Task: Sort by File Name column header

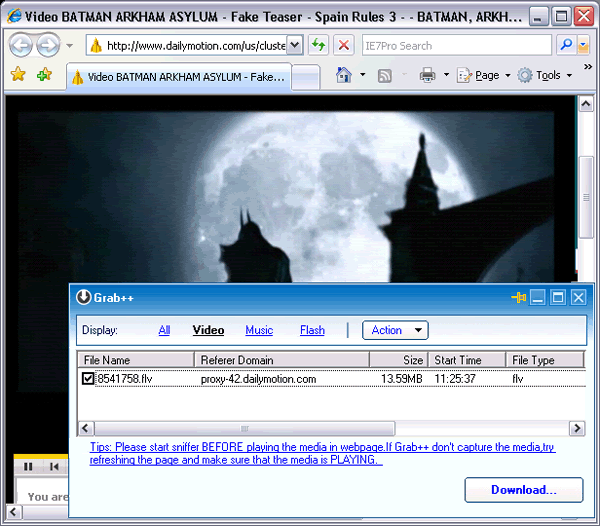Action: point(136,360)
